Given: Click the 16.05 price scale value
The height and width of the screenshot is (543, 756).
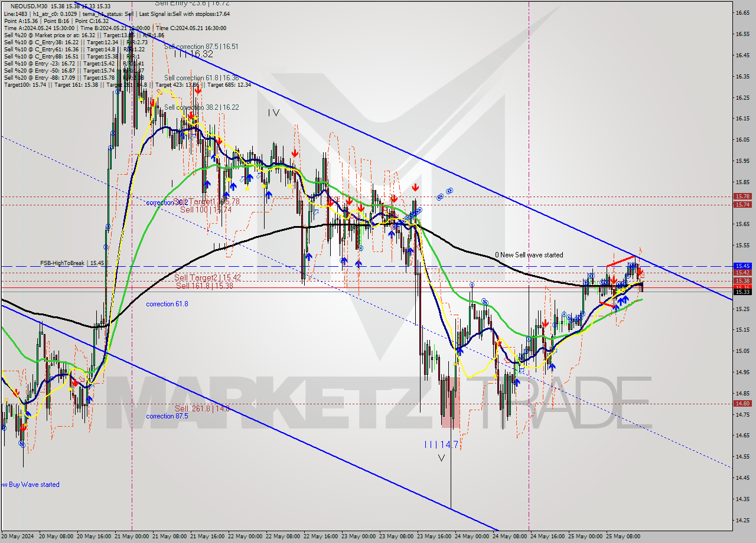Looking at the screenshot, I should tap(742, 139).
